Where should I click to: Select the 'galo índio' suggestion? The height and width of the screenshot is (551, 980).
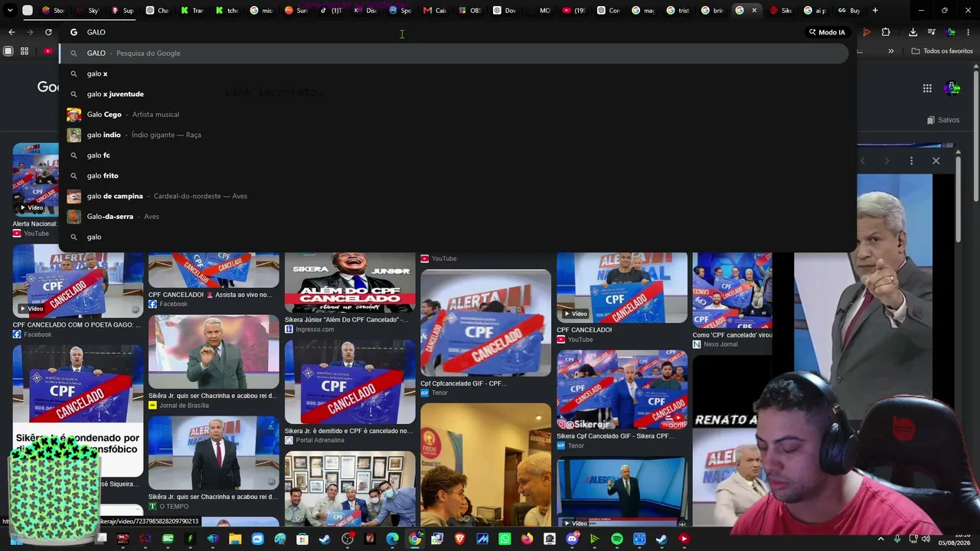pos(455,135)
